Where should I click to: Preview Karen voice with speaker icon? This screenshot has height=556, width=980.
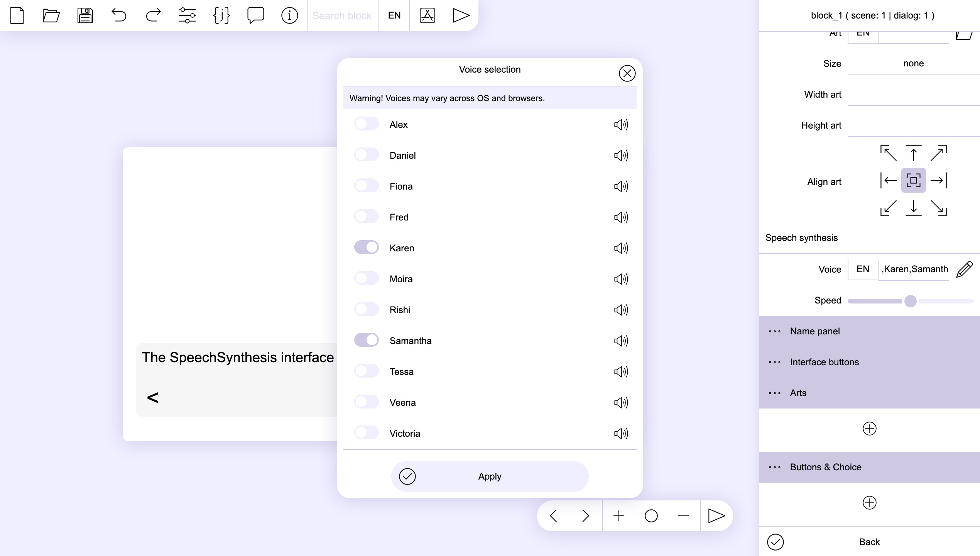(x=621, y=248)
